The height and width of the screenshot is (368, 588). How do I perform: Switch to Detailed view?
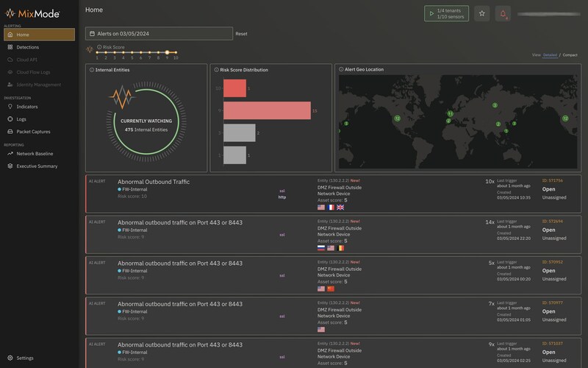[550, 54]
